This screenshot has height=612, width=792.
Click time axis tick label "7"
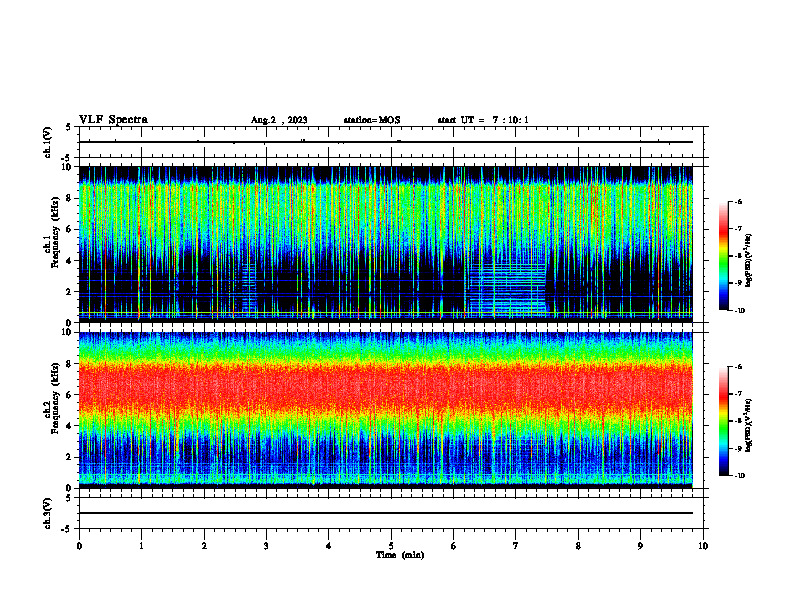pyautogui.click(x=516, y=546)
